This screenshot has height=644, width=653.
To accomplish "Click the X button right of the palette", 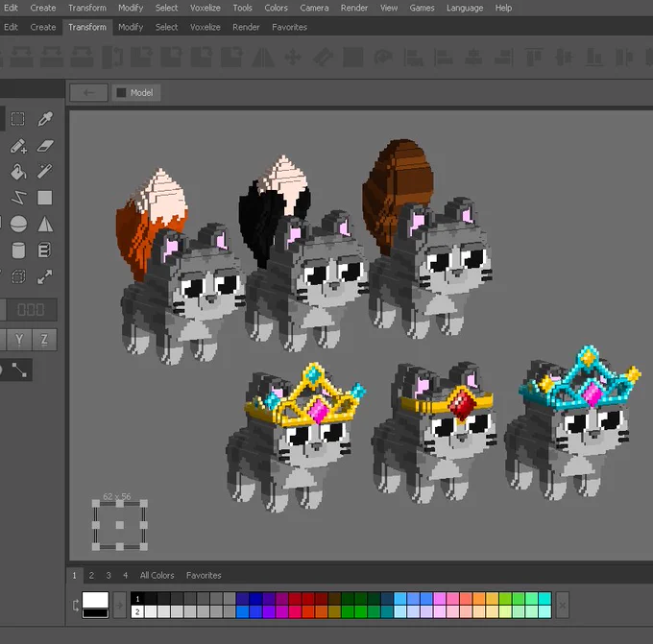I will point(562,605).
